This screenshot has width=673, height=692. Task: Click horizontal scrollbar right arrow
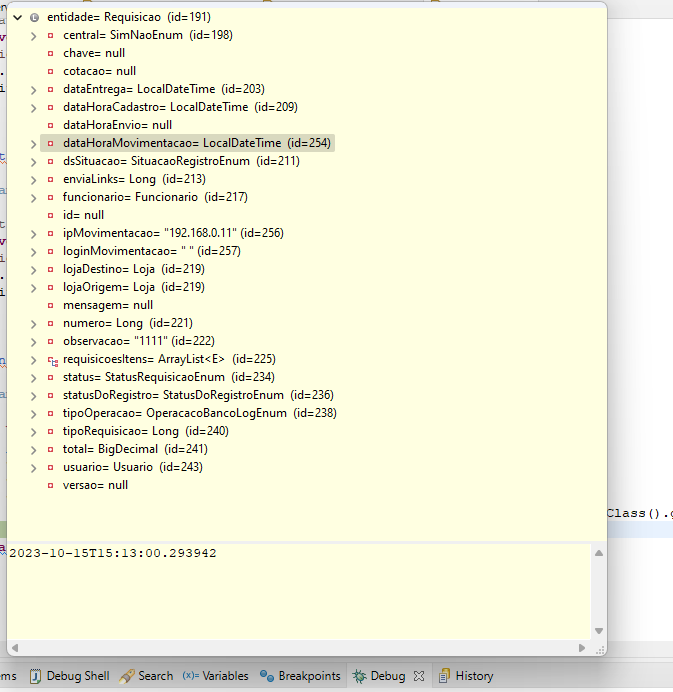pos(582,648)
